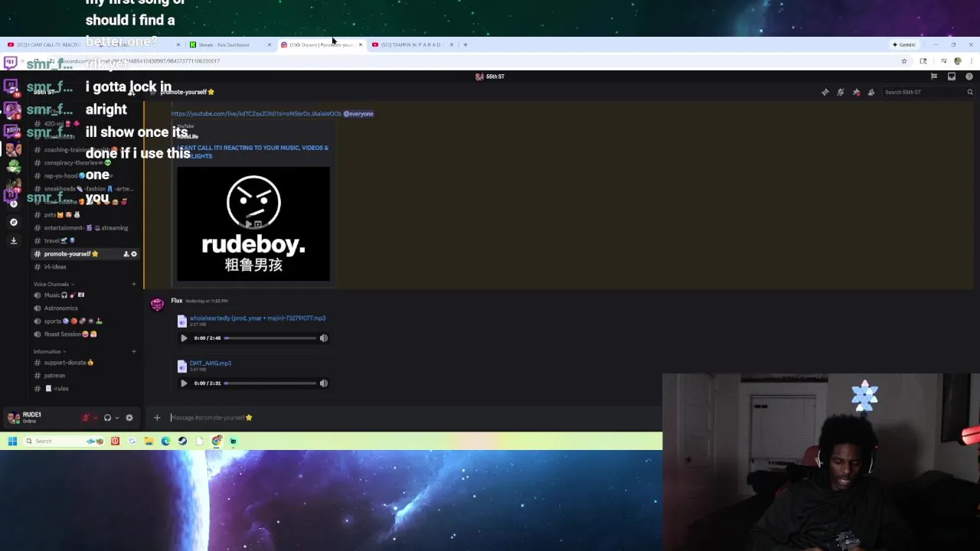Open the Discord inbox icon
This screenshot has height=551, width=980.
tap(952, 77)
